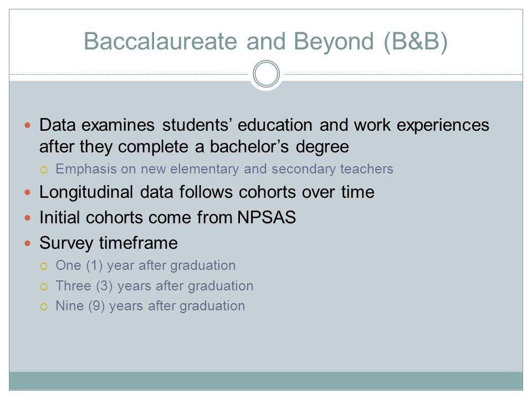The image size is (532, 399).
Task: Click the text Initial cohorts come from NPSAS
Action: [x=167, y=217]
